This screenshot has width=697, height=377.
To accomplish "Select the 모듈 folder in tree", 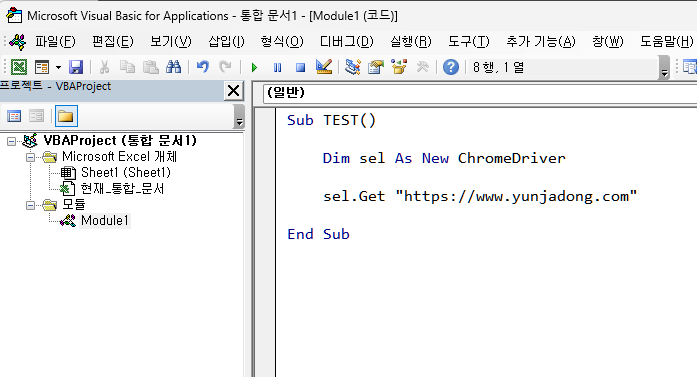I will point(73,205).
